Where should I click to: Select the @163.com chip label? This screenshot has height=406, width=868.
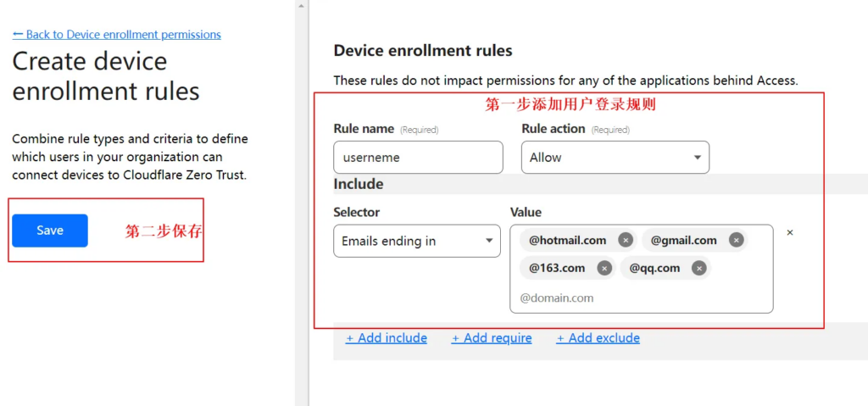click(x=557, y=268)
